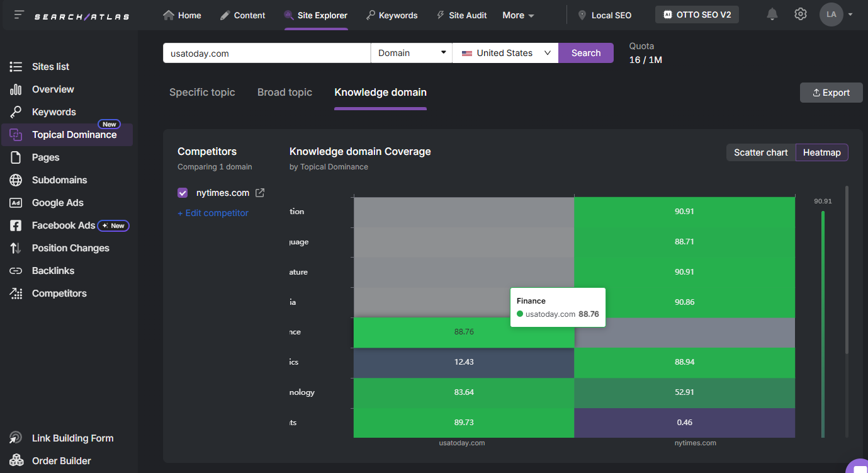This screenshot has height=473, width=868.
Task: Click the Export button
Action: pyautogui.click(x=831, y=92)
